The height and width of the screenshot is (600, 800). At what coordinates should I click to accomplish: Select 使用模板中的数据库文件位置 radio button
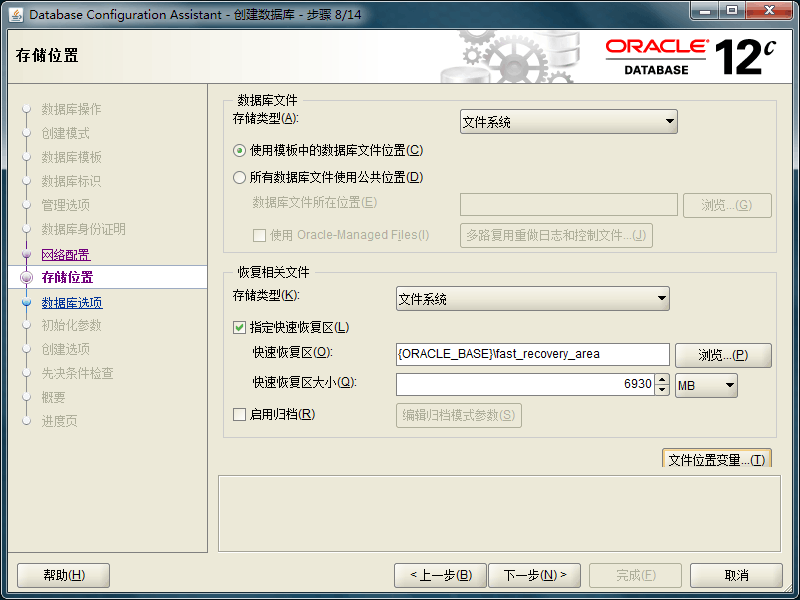239,150
